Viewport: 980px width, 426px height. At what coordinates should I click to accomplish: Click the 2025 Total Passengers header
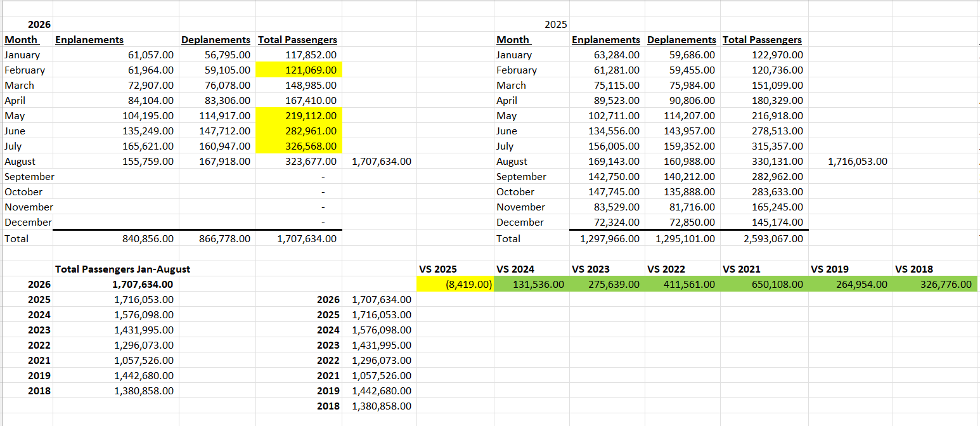coord(762,40)
